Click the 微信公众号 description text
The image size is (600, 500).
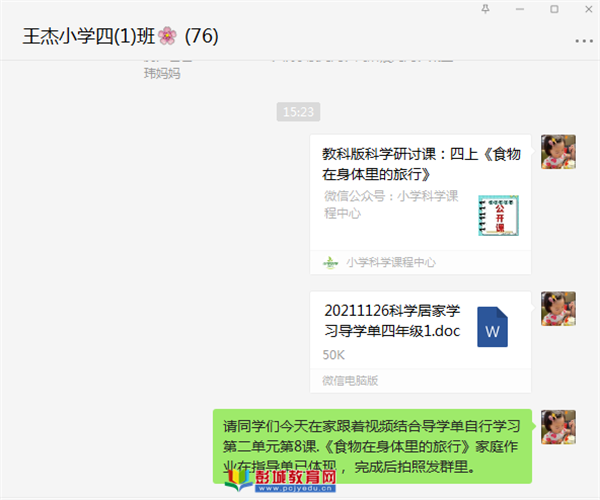391,205
